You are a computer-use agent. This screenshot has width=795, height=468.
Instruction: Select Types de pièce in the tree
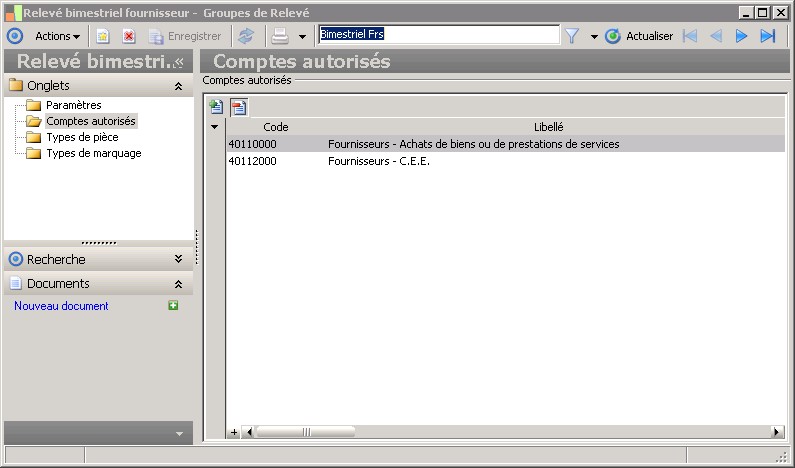[x=82, y=137]
